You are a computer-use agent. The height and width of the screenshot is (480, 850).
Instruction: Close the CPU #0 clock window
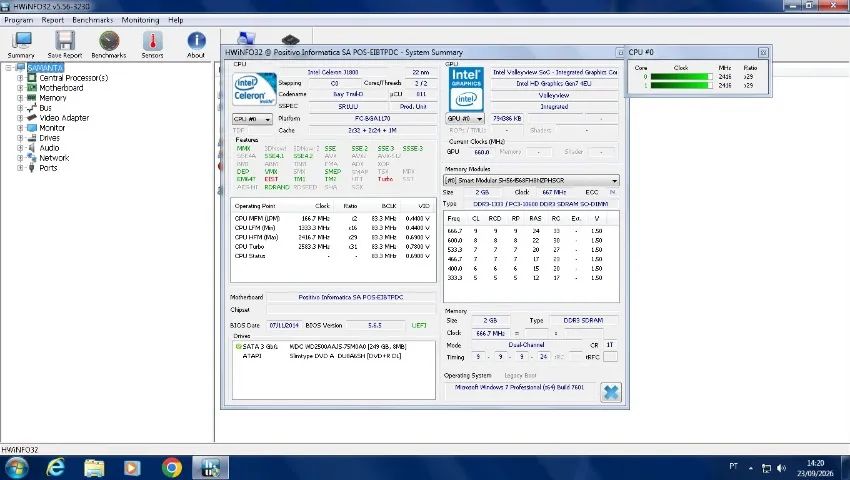pos(763,53)
